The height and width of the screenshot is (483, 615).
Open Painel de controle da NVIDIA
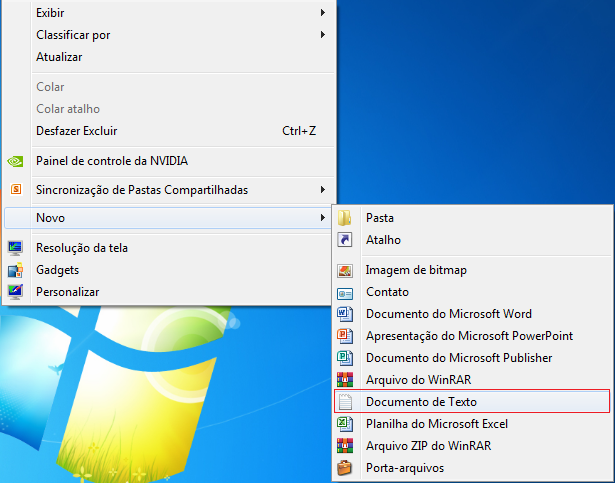tap(169, 161)
